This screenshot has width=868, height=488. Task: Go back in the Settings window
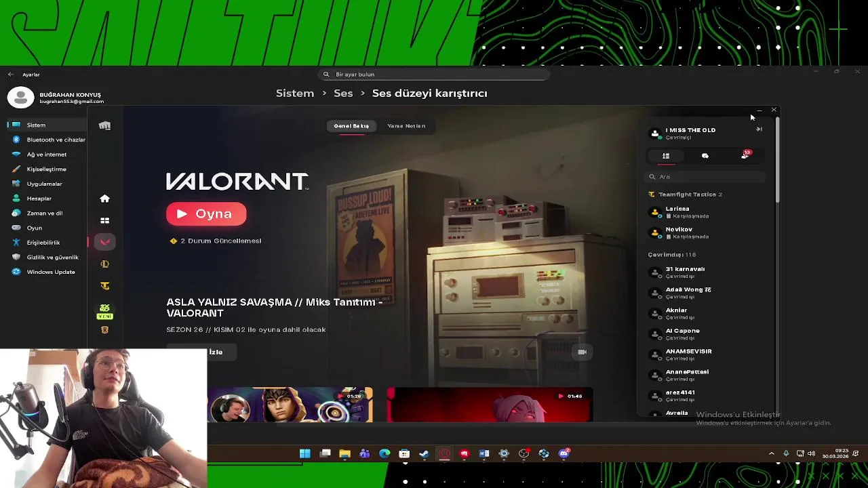tap(10, 75)
